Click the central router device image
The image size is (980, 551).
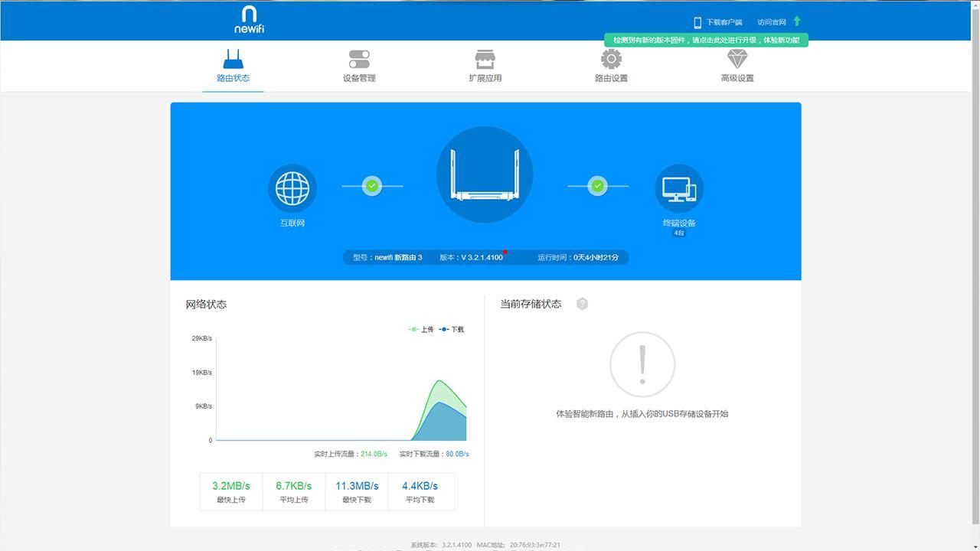(x=485, y=174)
